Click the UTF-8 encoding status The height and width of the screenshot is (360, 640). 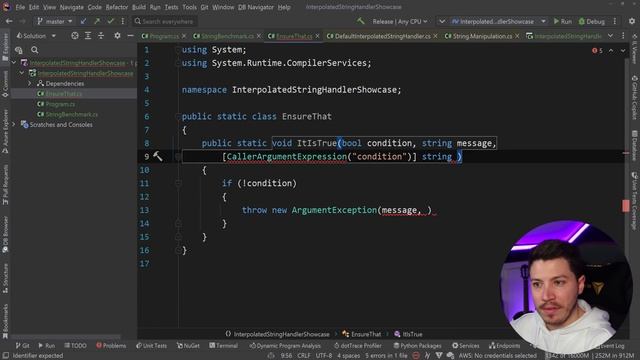point(324,356)
